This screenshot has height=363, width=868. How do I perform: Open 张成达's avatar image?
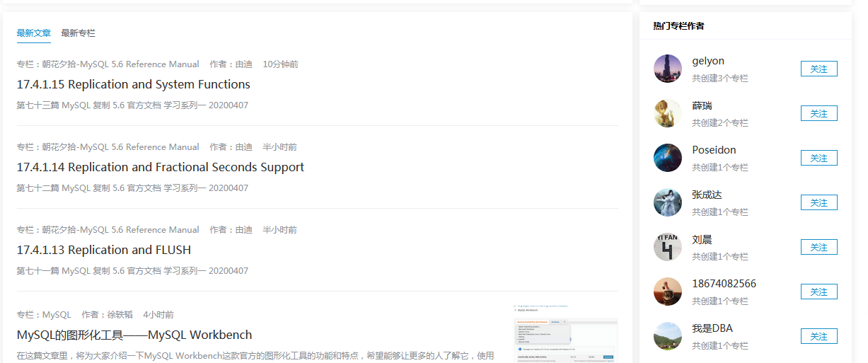click(x=668, y=202)
